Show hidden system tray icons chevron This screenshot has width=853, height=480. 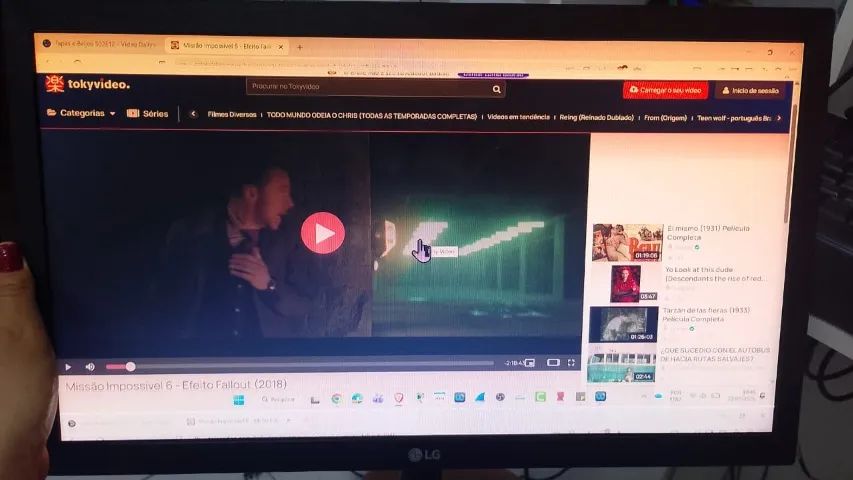point(644,396)
